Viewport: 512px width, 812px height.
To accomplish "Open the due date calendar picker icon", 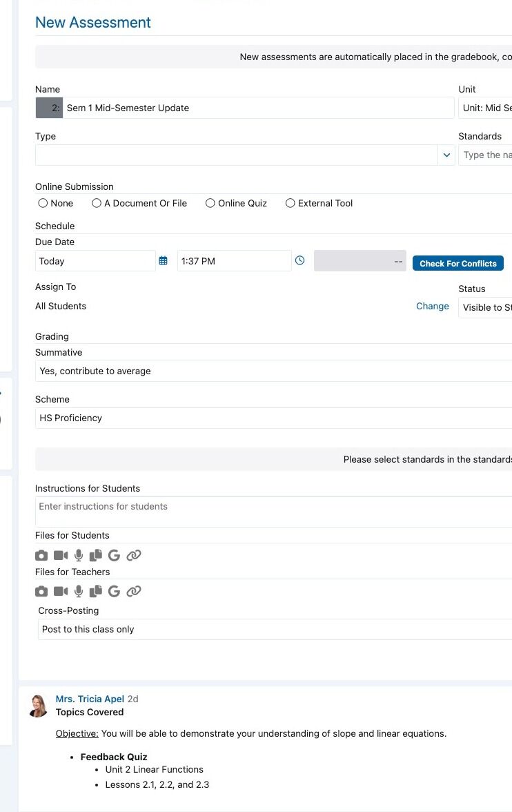I will coord(163,260).
